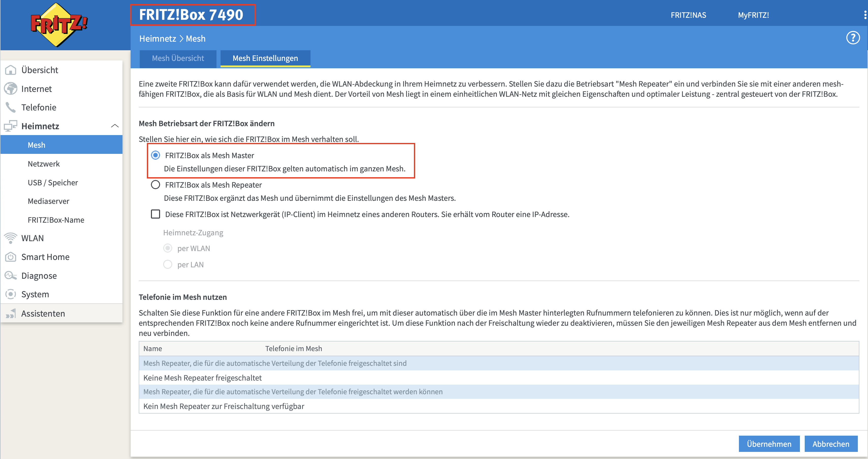Expand the System menu section

35,294
